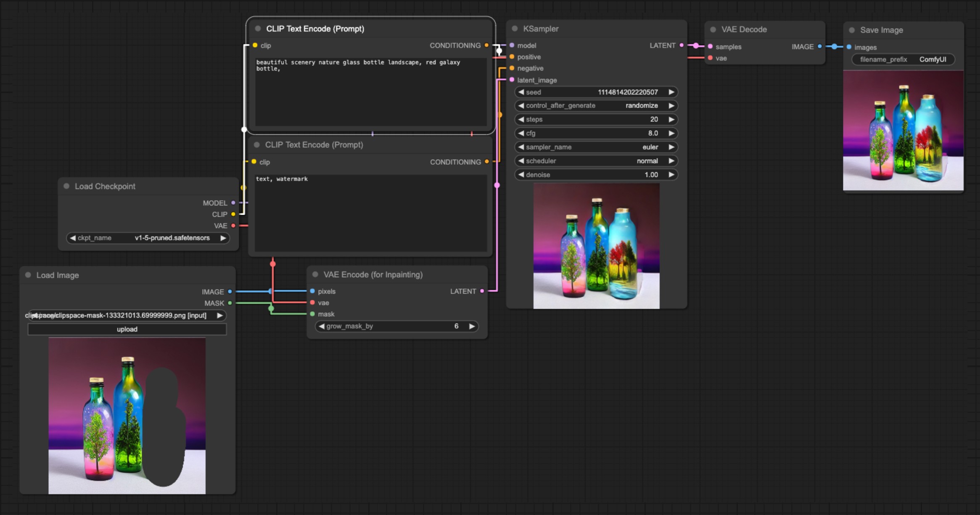Increase the seed value with right arrow
980x515 pixels.
[x=671, y=92]
